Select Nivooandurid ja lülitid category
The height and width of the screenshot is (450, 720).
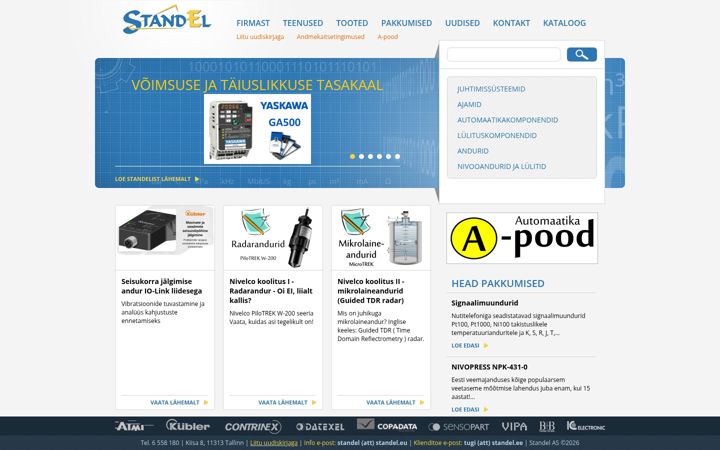501,167
